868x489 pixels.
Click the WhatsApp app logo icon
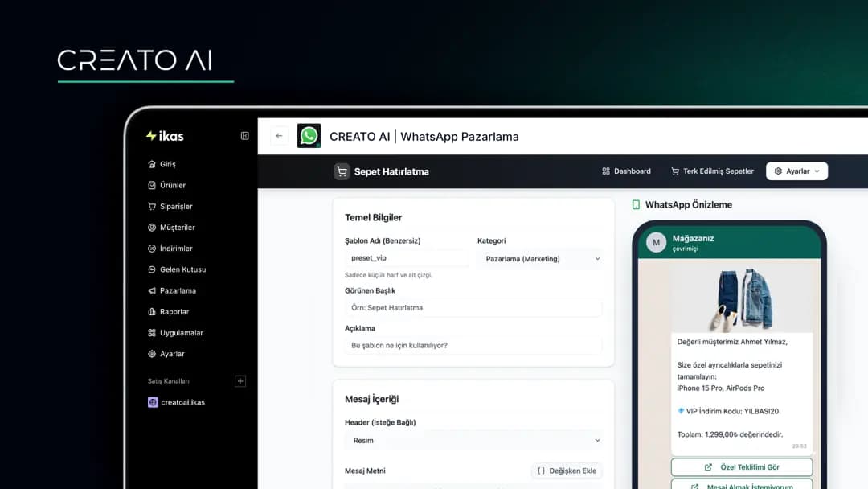(x=309, y=136)
